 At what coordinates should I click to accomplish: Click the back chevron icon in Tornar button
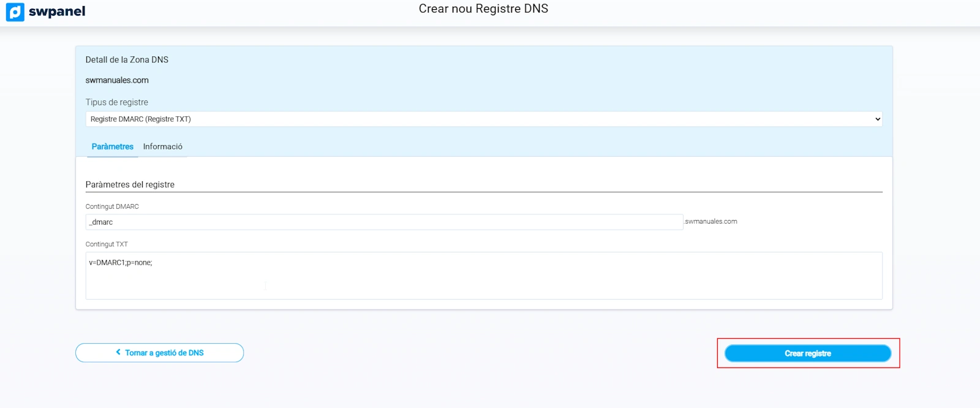[x=118, y=352]
